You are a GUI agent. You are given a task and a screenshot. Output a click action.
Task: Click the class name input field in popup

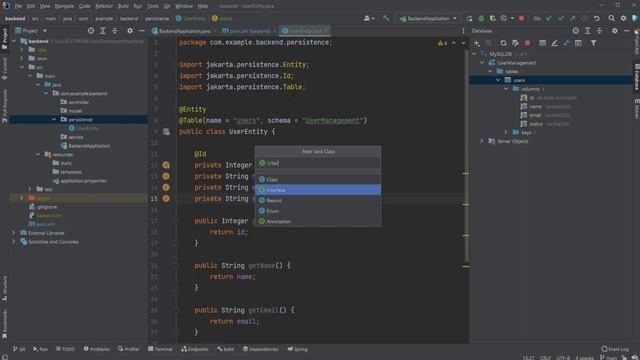click(x=318, y=163)
